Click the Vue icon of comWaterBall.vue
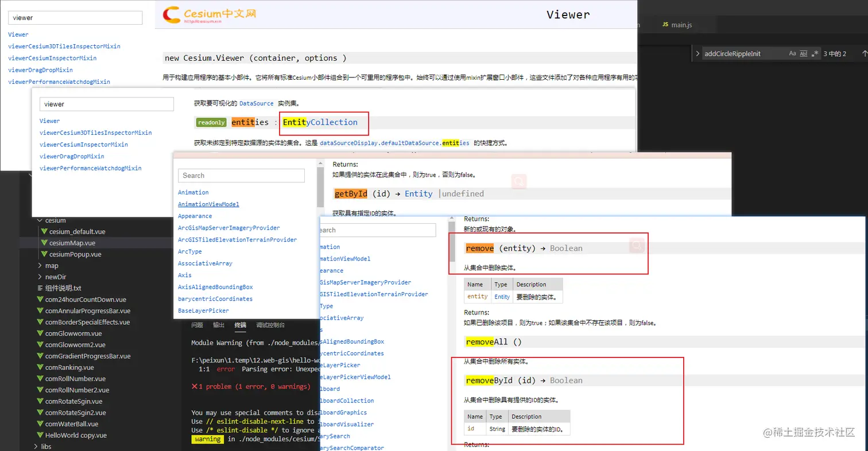 pos(40,424)
